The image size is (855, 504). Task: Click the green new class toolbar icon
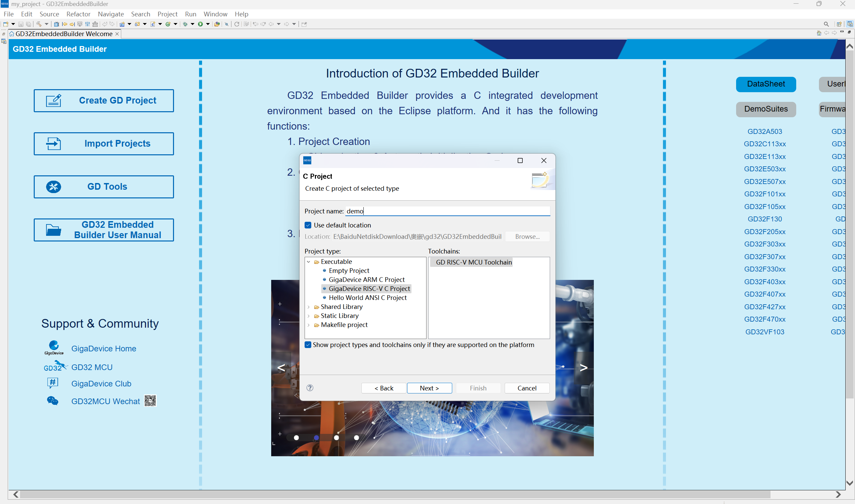pyautogui.click(x=168, y=24)
